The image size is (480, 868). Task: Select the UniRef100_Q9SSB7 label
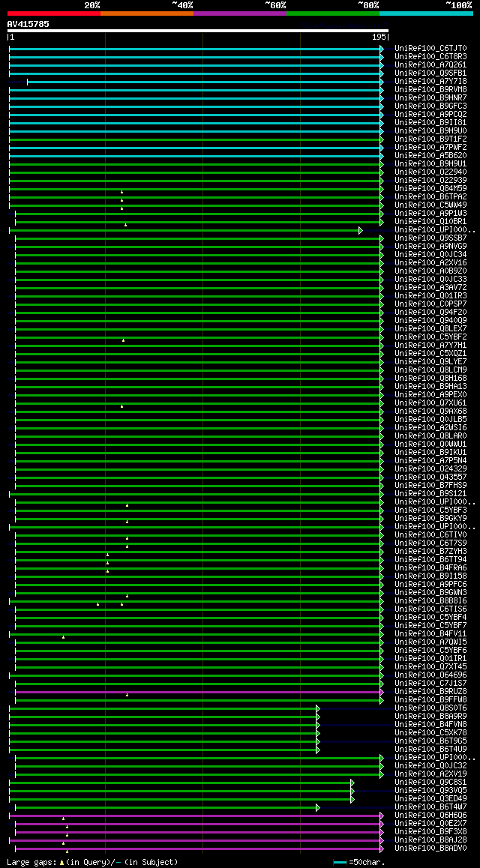430,238
